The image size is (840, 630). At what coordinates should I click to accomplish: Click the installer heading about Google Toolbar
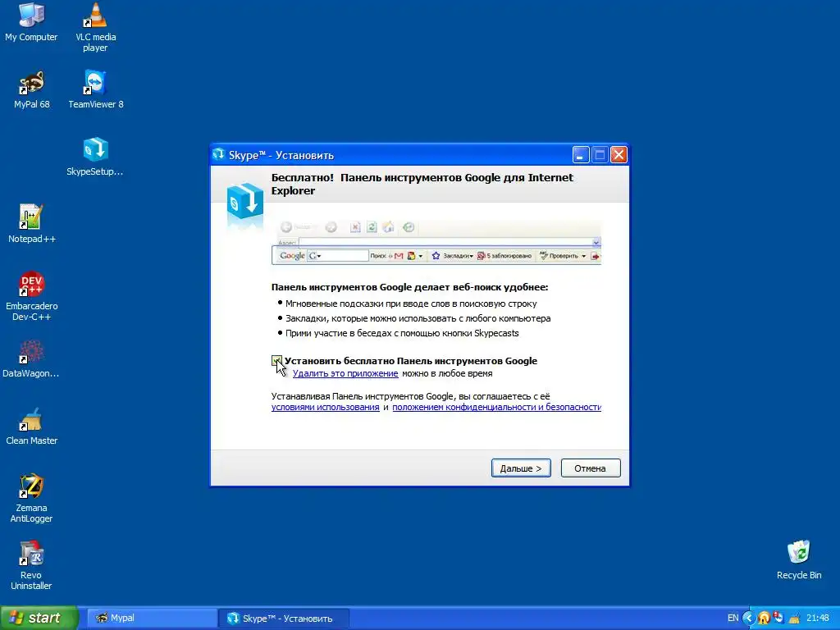(422, 184)
